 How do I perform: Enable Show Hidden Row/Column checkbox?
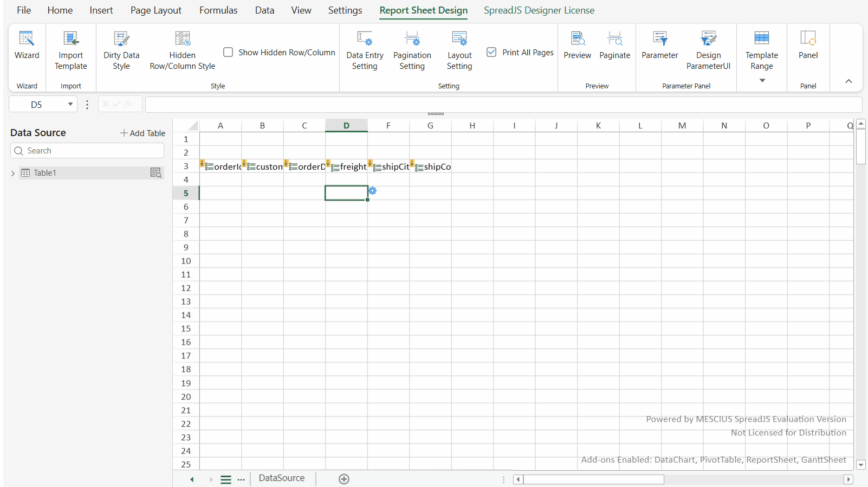[x=228, y=52]
